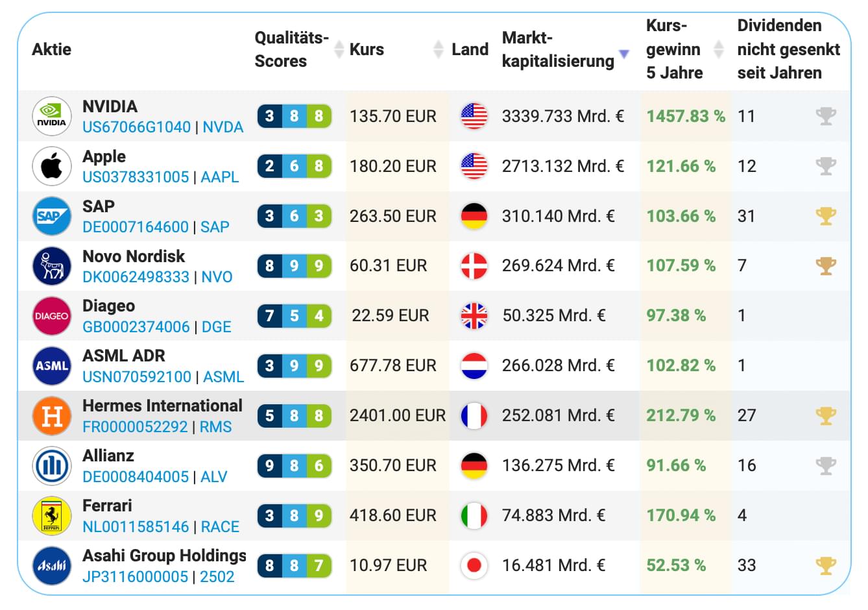
Task: Select the Asahi Group Holdings logo
Action: point(51,565)
